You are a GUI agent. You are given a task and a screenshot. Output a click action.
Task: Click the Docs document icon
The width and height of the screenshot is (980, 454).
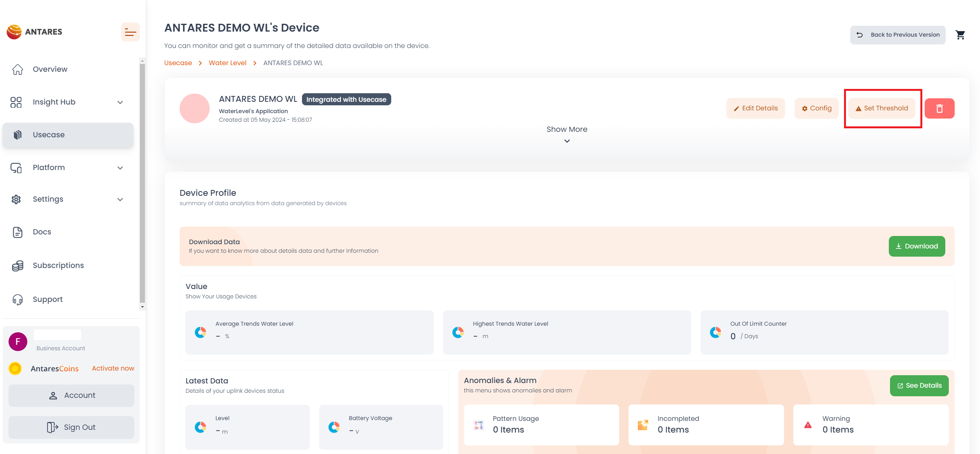(x=18, y=232)
